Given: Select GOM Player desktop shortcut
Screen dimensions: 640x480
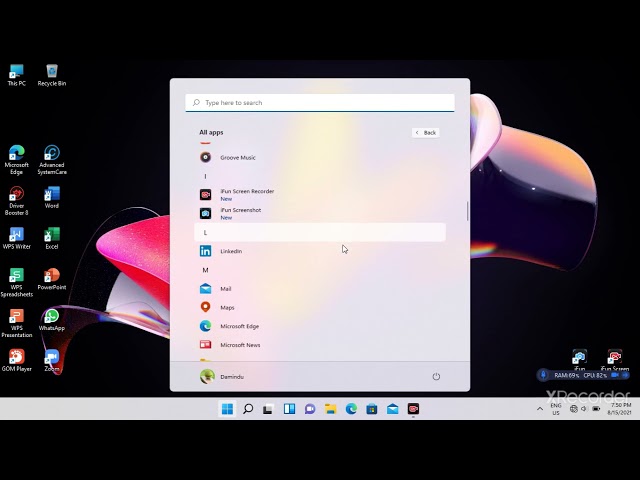Looking at the screenshot, I should 16,361.
